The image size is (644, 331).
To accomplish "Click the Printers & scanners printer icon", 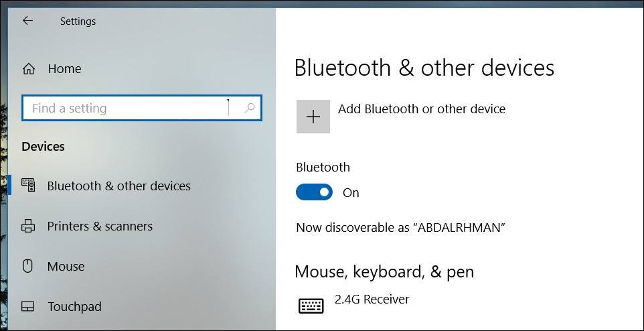I will click(x=29, y=226).
